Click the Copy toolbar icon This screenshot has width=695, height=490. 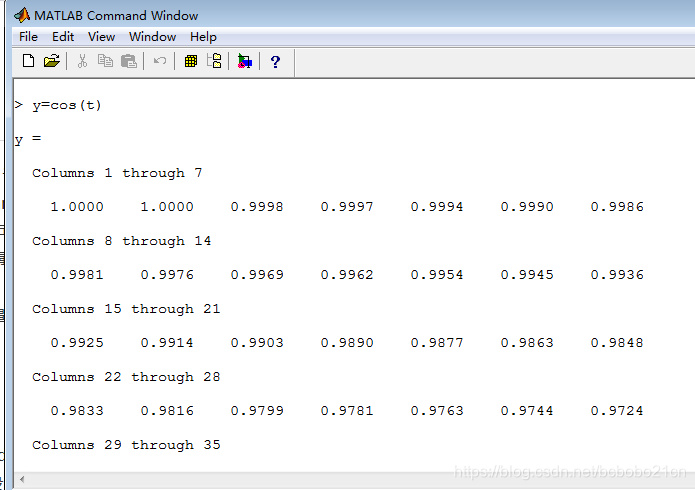[105, 61]
